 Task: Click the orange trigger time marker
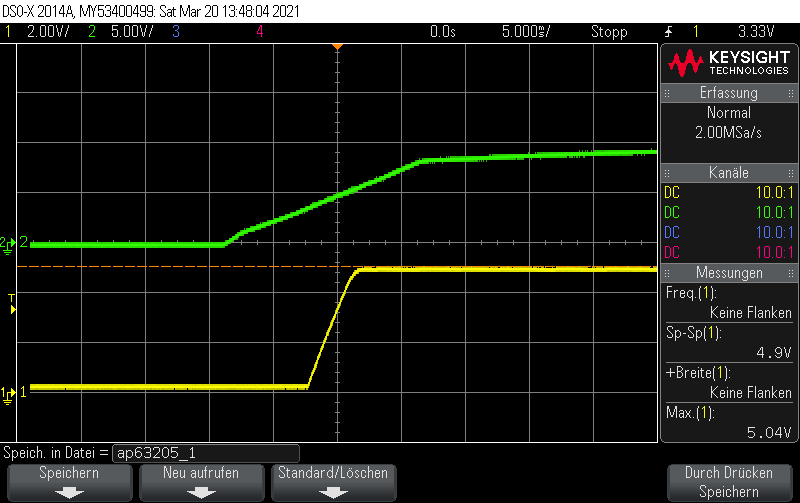click(x=337, y=47)
